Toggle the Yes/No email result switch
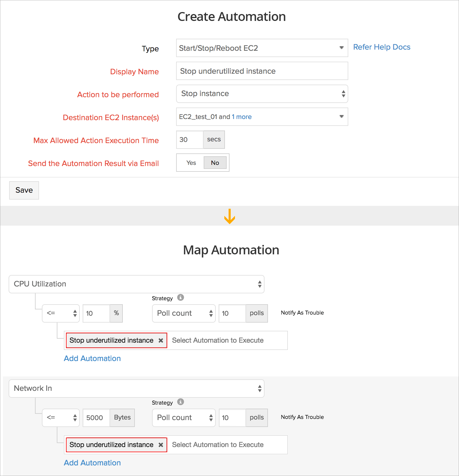This screenshot has height=476, width=459. pyautogui.click(x=203, y=163)
